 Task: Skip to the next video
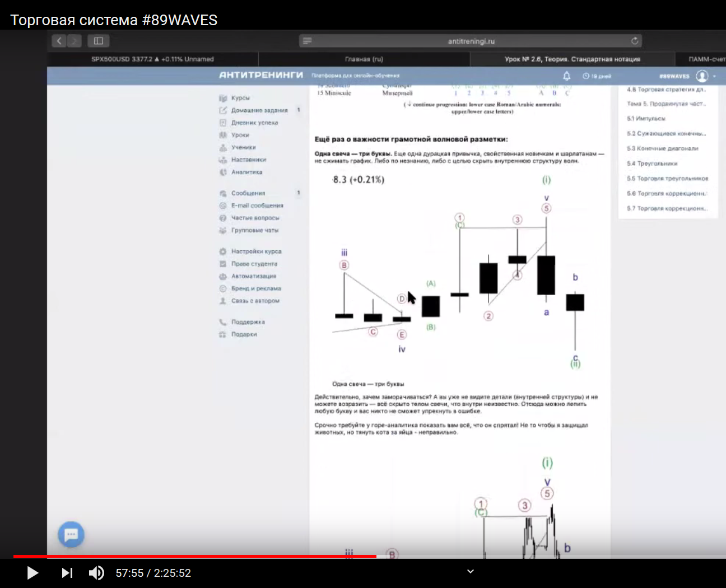[x=67, y=573]
